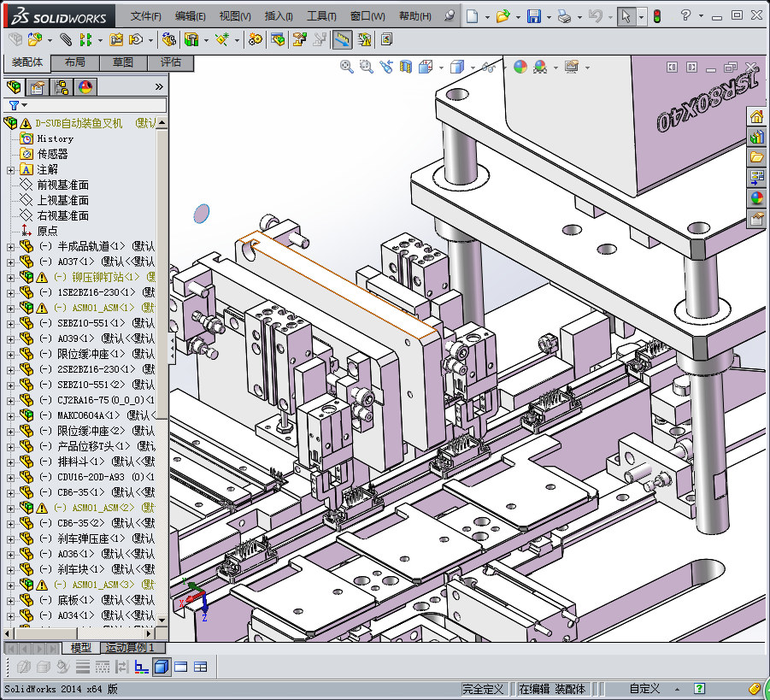
Task: Open the 工具(T) menu
Action: tap(321, 16)
